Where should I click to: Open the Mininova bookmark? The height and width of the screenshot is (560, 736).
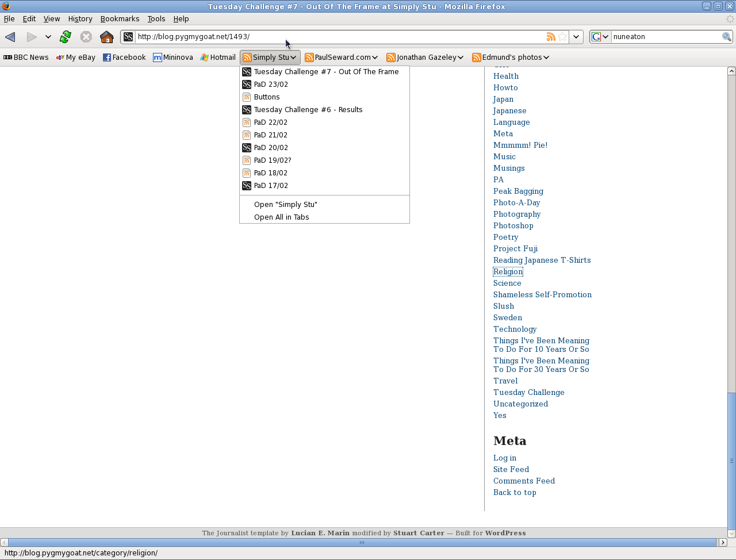click(173, 57)
